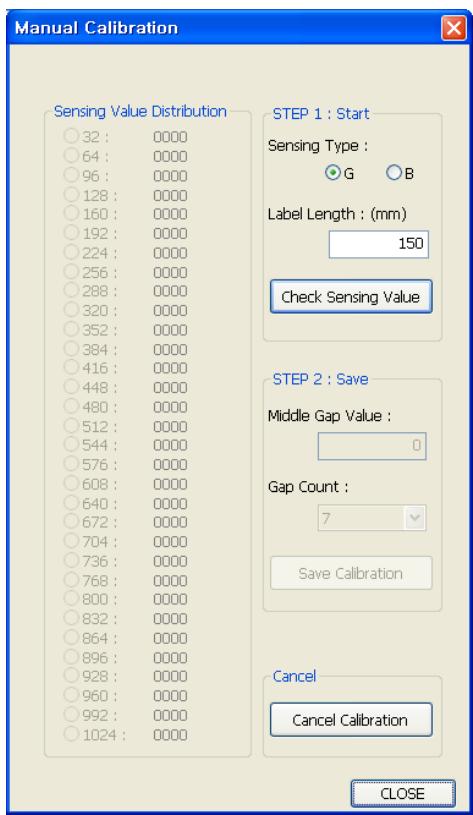Select the 384 sensing value radio button

(x=71, y=348)
